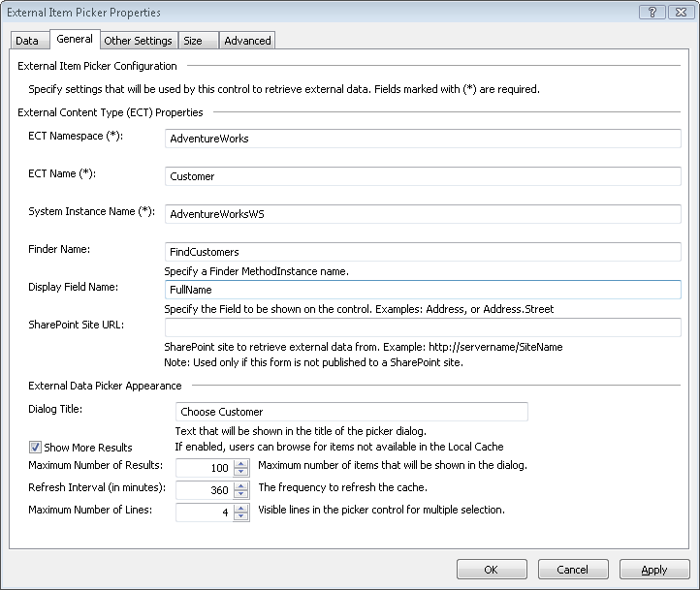This screenshot has width=700, height=590.
Task: Click the System Instance Name field
Action: [x=423, y=214]
